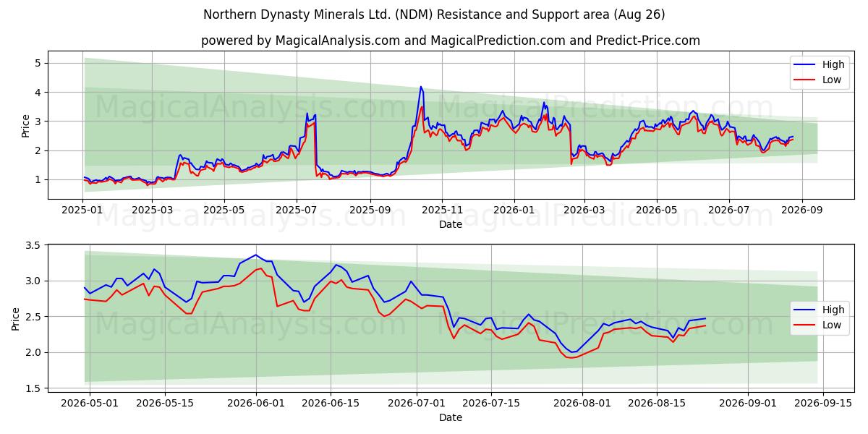Click the '2025-01' x-axis label in top chart
The image size is (868, 434).
[x=83, y=210]
